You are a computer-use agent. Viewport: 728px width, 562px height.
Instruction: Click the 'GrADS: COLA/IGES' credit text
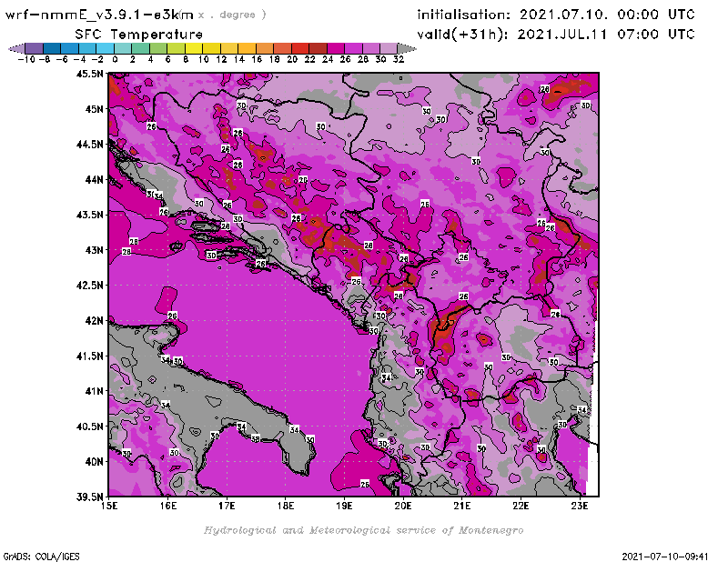click(x=41, y=557)
